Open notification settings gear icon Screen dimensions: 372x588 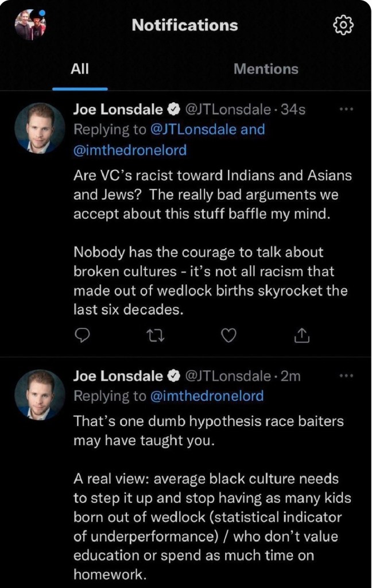(x=343, y=25)
